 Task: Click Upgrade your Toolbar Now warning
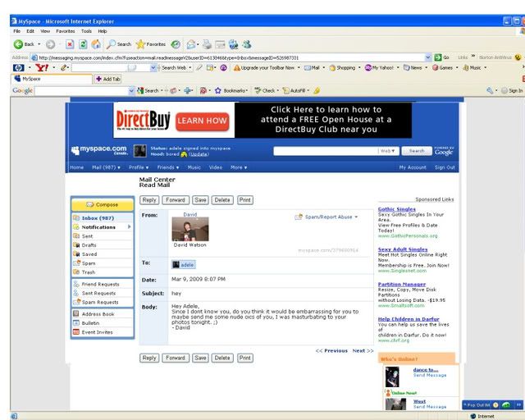click(x=264, y=67)
